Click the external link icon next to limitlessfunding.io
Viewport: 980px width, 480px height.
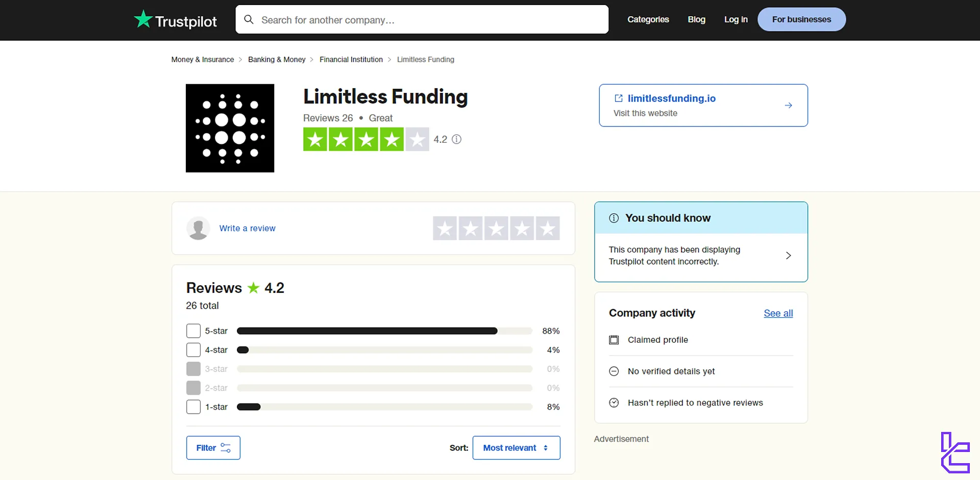click(x=619, y=98)
